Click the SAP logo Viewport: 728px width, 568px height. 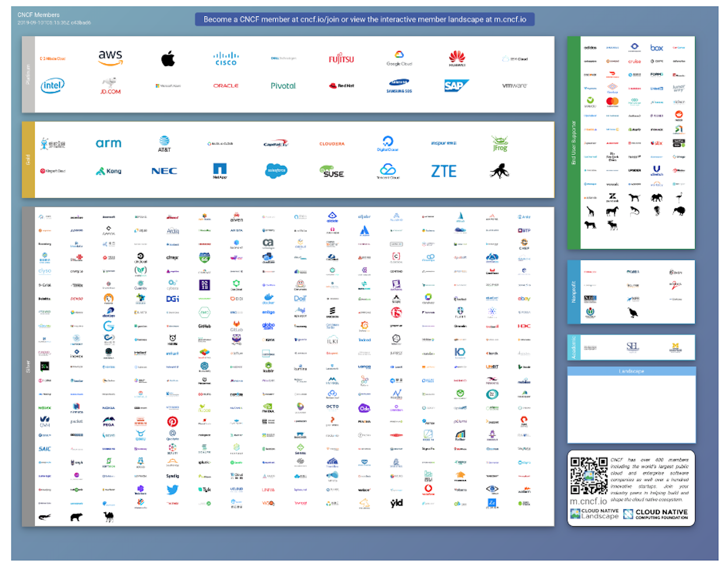coord(457,86)
